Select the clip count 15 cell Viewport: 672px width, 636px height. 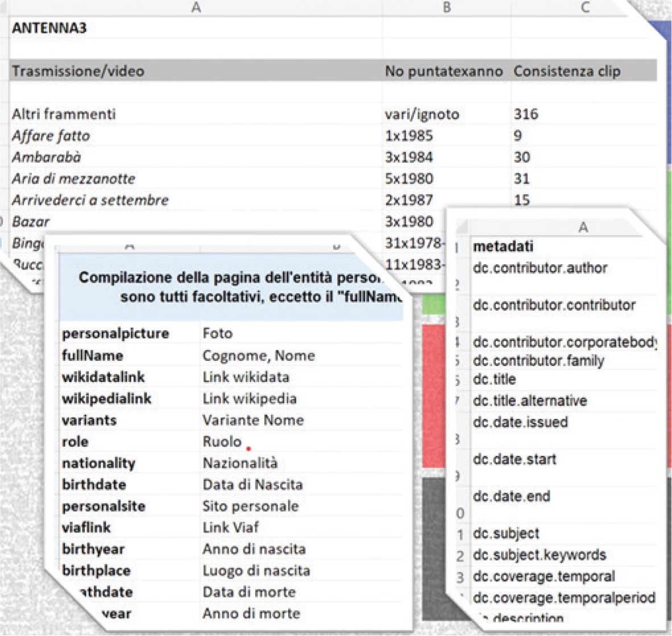click(583, 199)
